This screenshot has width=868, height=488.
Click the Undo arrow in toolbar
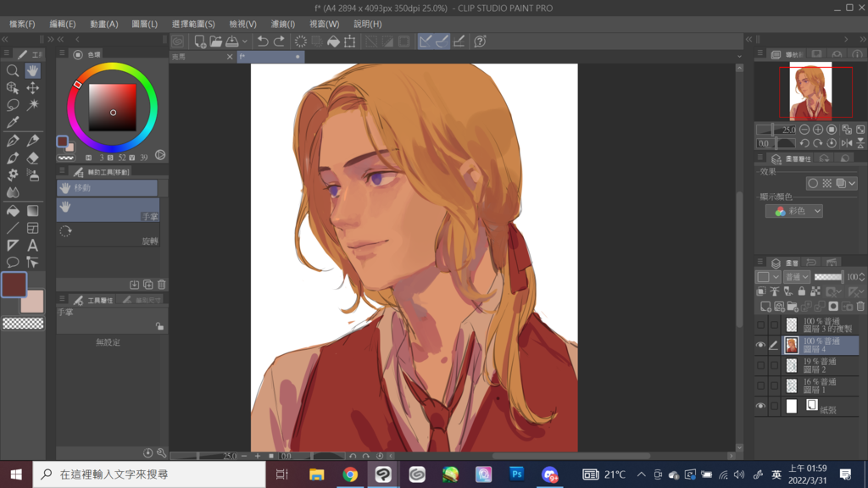coord(263,42)
